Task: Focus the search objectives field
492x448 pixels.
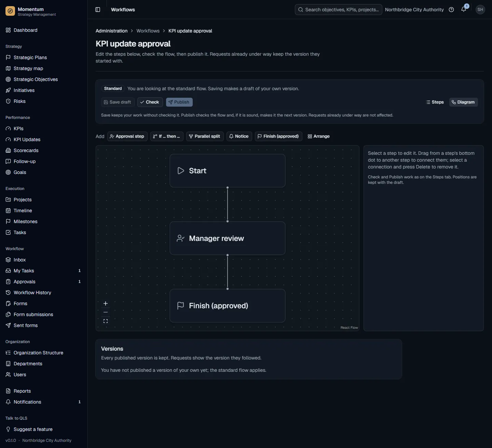Action: point(338,10)
